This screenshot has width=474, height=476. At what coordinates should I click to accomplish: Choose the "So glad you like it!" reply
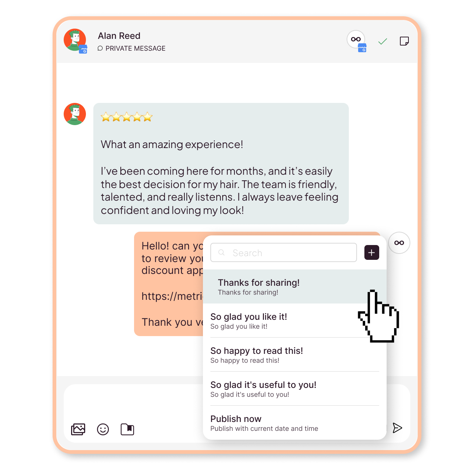point(295,321)
